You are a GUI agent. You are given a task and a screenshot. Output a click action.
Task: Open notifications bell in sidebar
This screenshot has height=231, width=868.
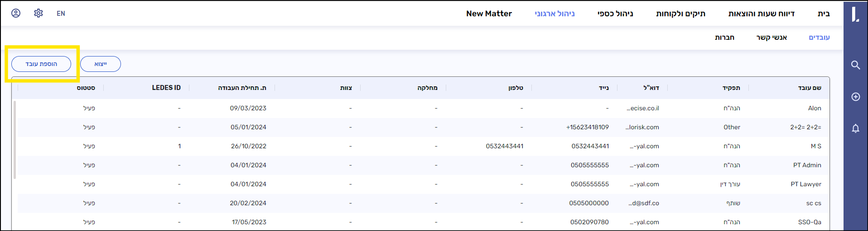click(x=855, y=128)
